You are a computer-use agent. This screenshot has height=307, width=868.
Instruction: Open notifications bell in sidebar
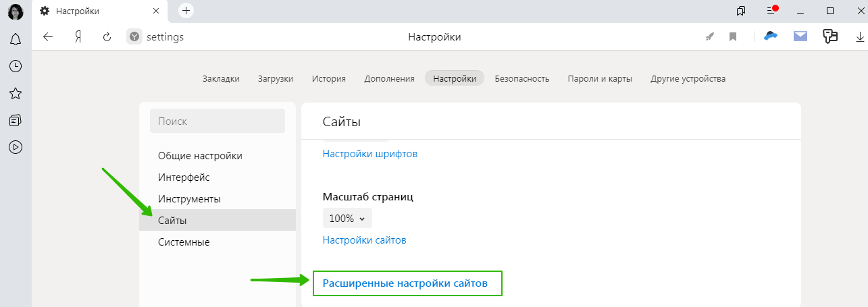16,40
